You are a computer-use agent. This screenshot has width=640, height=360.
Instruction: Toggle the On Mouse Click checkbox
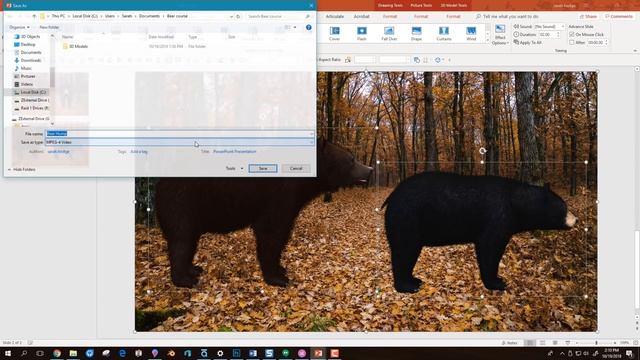tap(572, 35)
